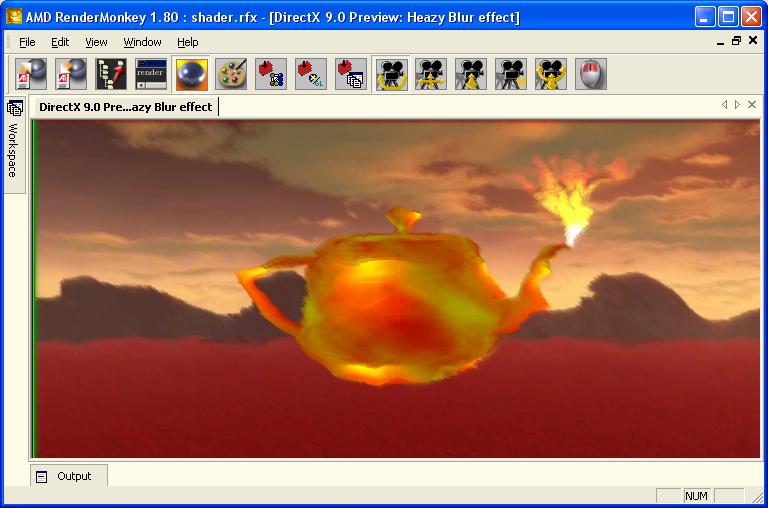Screen dimensions: 768x508
Task: Open the Window menu
Action: 142,42
